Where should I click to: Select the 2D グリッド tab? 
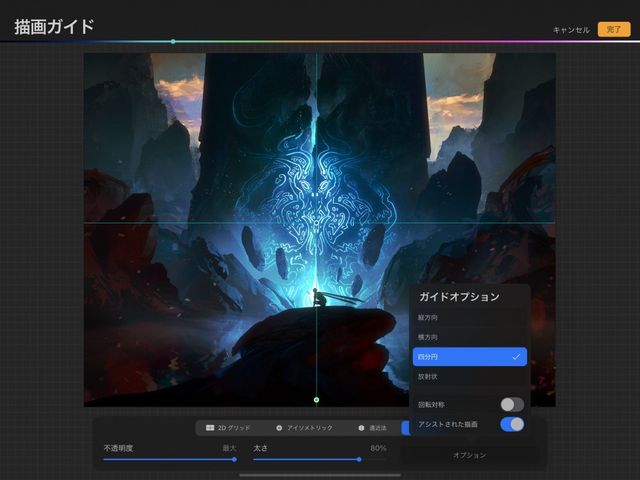click(228, 428)
